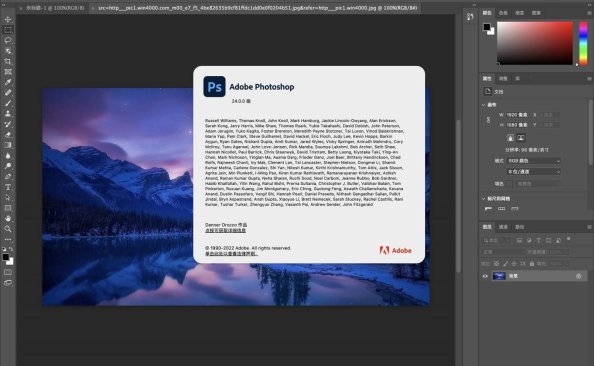Select the Pen tool
Image resolution: width=594 pixels, height=366 pixels.
pos(8,177)
